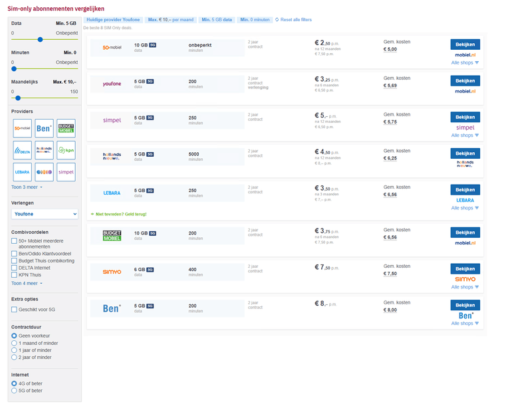Open the Verlengen Youfone dropdown
Image resolution: width=532 pixels, height=404 pixels.
(45, 214)
